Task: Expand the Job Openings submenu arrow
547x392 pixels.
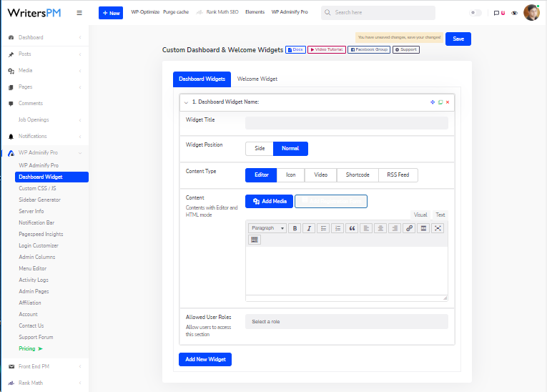Action: click(x=80, y=120)
